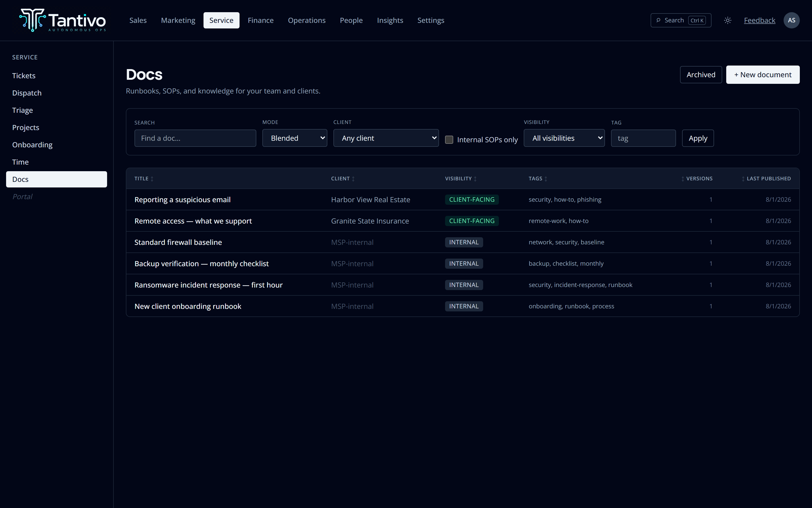The image size is (812, 508).
Task: Click the Archived button
Action: (701, 75)
